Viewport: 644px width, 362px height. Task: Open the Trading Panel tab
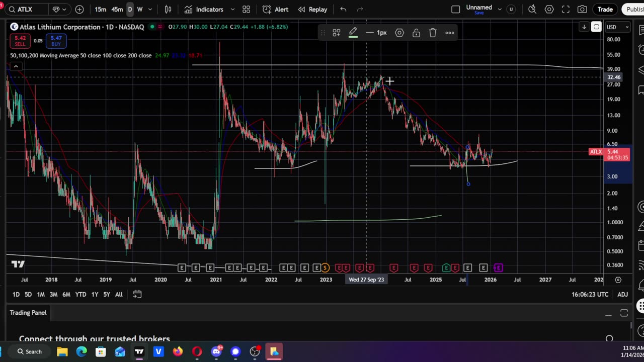[28, 313]
